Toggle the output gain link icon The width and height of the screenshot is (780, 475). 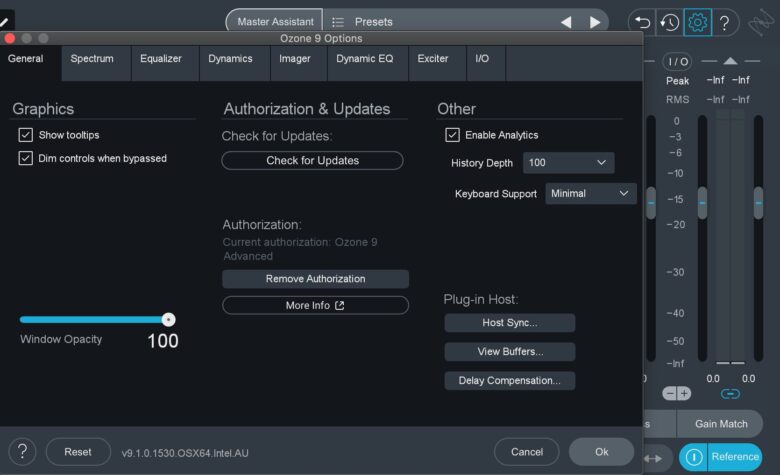[x=730, y=394]
